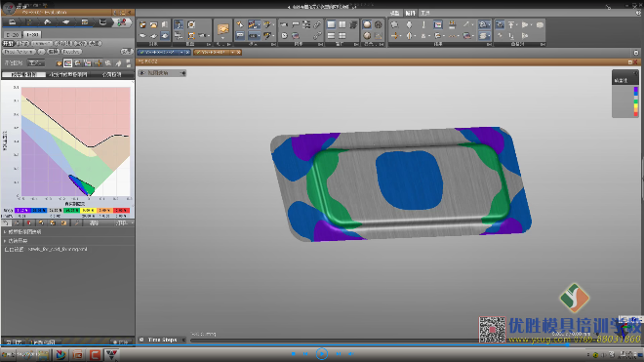Viewport: 644px width, 362px height.
Task: Click the Post Values pill button
Action: (19, 52)
